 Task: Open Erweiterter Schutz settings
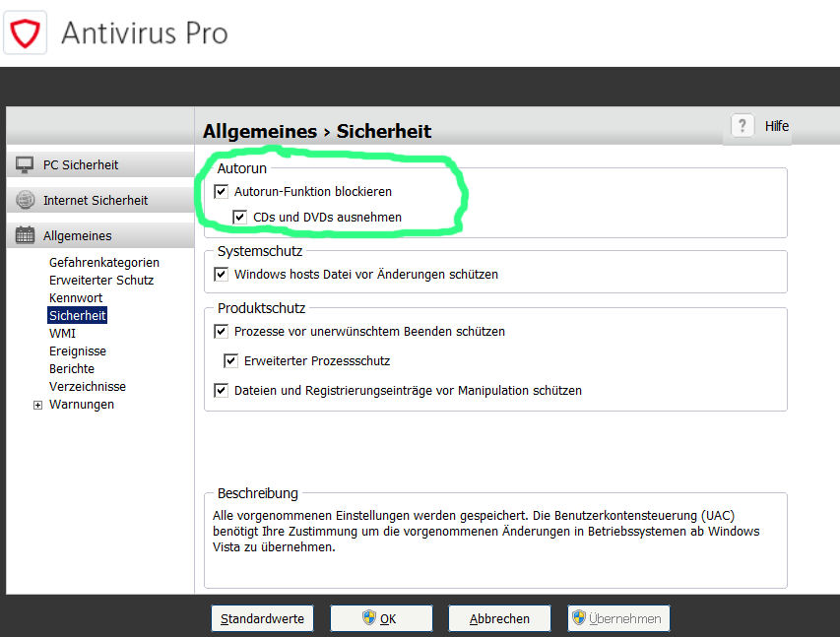101,281
